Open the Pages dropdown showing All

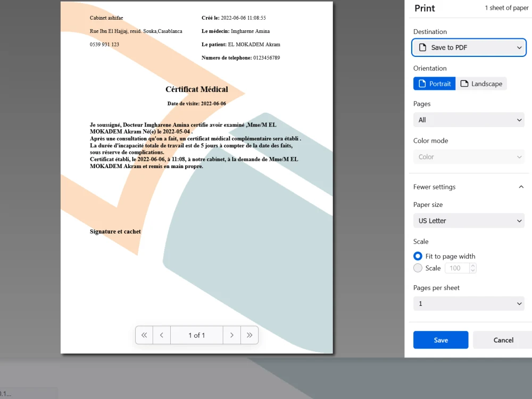click(469, 120)
